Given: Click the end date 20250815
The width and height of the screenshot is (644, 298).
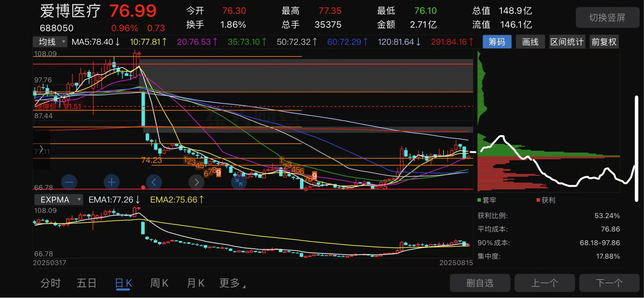Looking at the screenshot, I should tap(456, 263).
